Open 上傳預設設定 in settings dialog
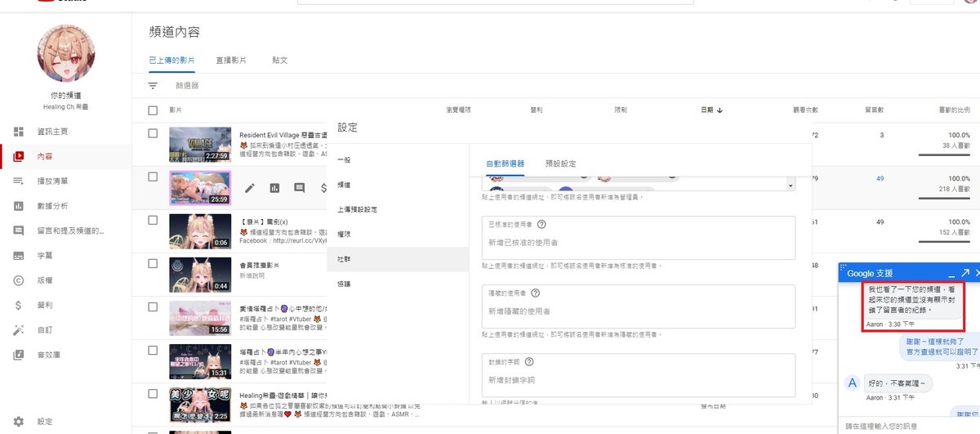The height and width of the screenshot is (434, 980). click(398, 209)
